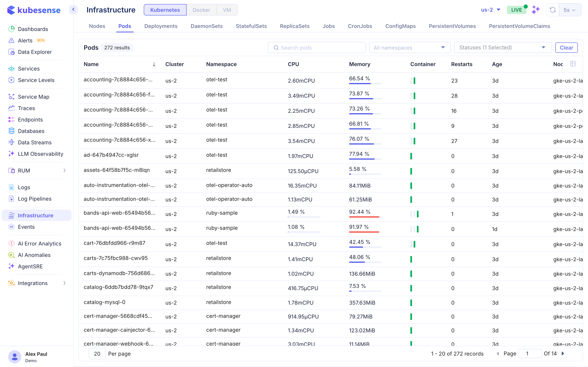Navigate to Log Pipelines

(35, 199)
